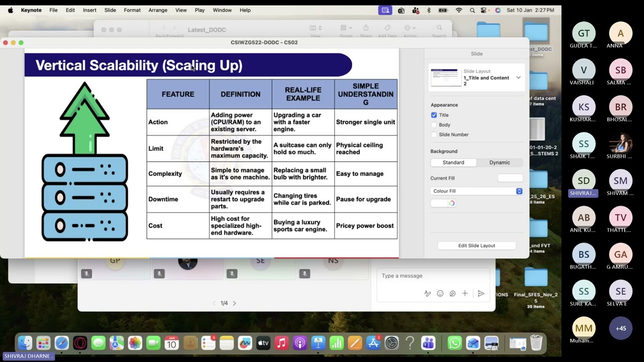The image size is (644, 362).
Task: Open the Colour Fill dropdown
Action: (x=476, y=191)
